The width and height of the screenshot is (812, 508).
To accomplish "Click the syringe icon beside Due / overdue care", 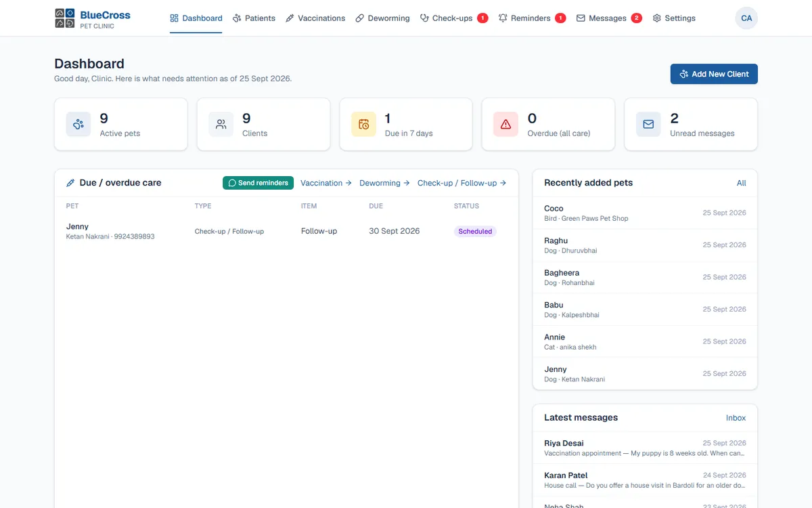I will pyautogui.click(x=70, y=183).
